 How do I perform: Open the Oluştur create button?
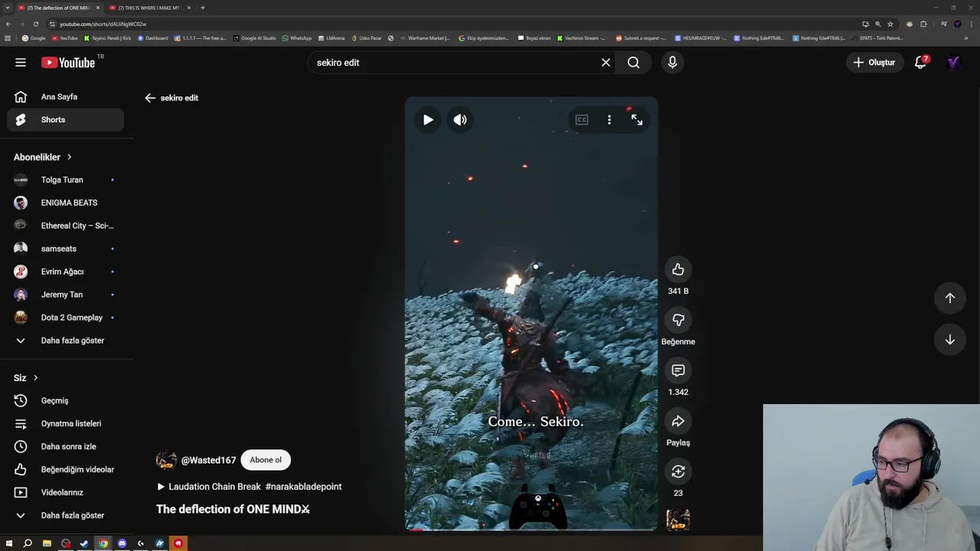tap(874, 63)
